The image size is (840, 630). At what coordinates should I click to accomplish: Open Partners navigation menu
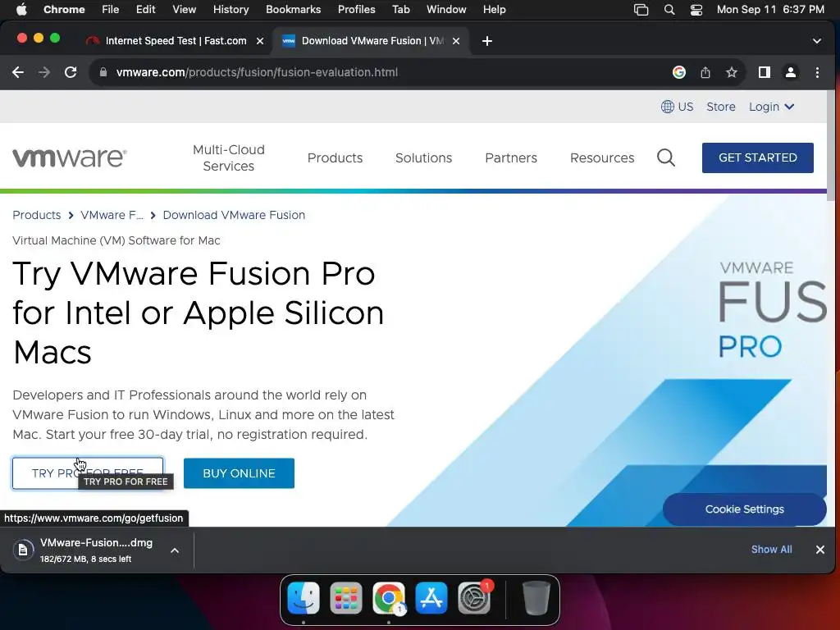pyautogui.click(x=511, y=157)
